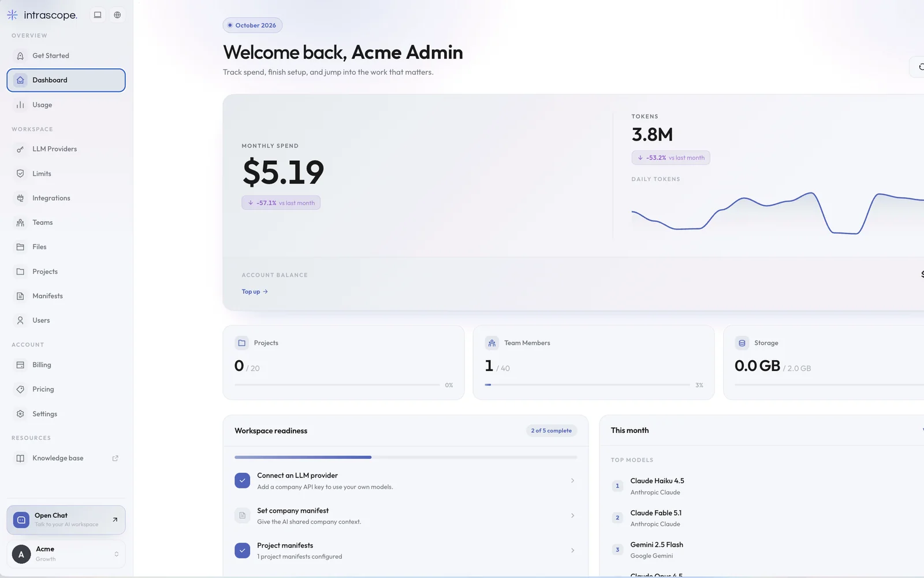924x578 pixels.
Task: Click the Manifests document icon
Action: (x=20, y=296)
